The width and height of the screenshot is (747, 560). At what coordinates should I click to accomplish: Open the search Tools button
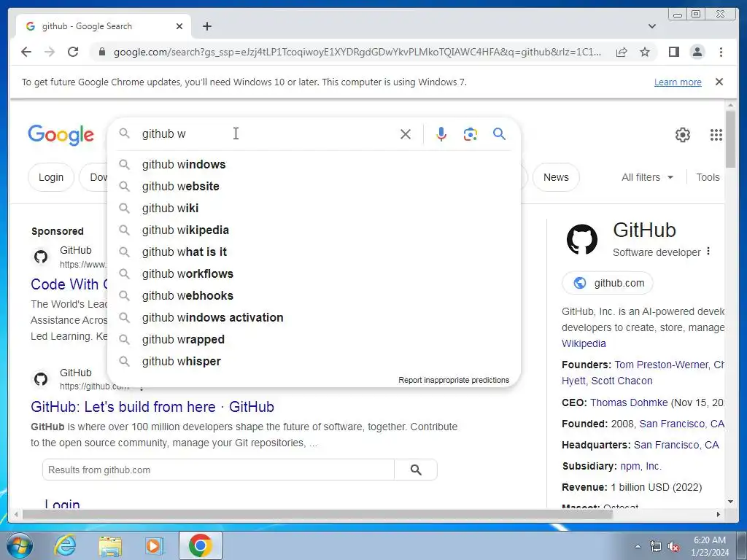click(708, 177)
